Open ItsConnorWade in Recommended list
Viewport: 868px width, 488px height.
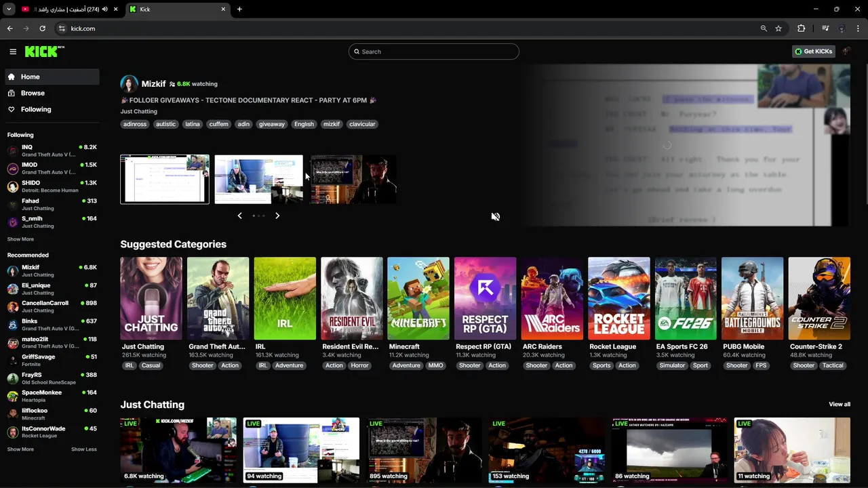point(52,432)
